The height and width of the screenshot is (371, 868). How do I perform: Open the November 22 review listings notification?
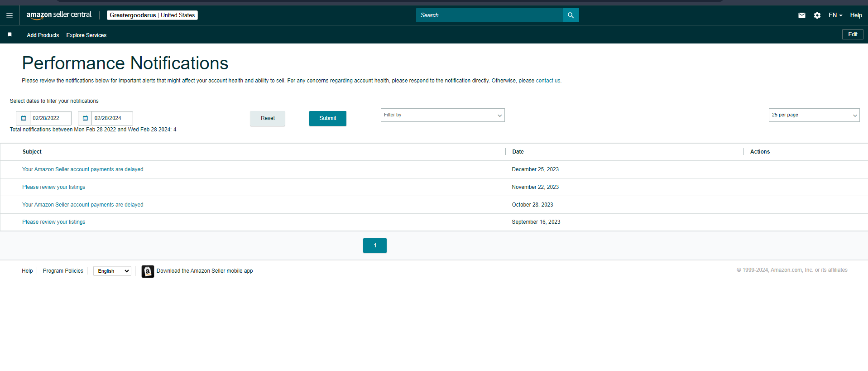pos(54,187)
